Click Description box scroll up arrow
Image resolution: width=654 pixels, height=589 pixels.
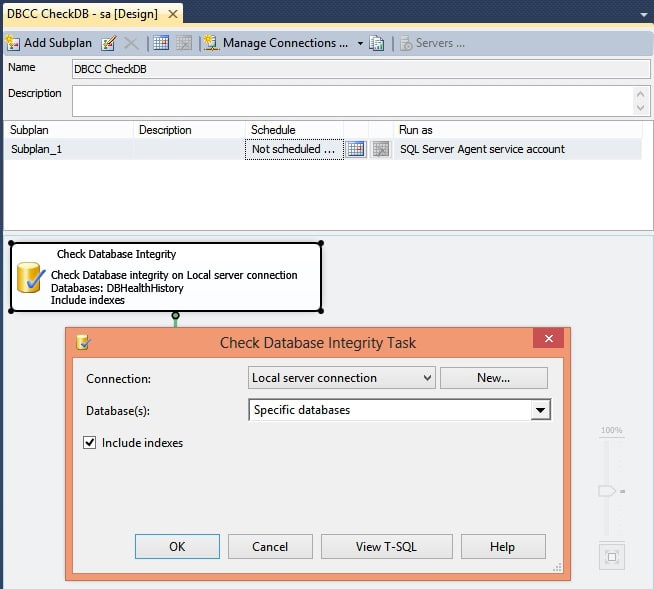[641, 94]
